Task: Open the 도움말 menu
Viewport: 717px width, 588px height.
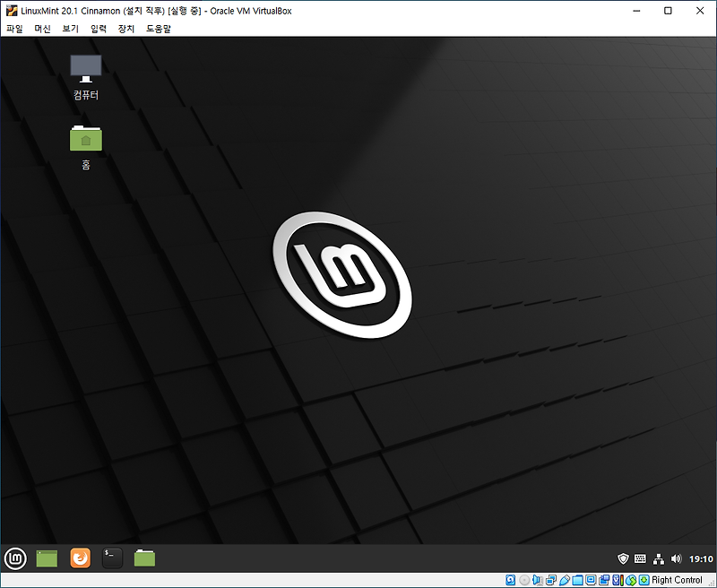Action: pyautogui.click(x=159, y=29)
